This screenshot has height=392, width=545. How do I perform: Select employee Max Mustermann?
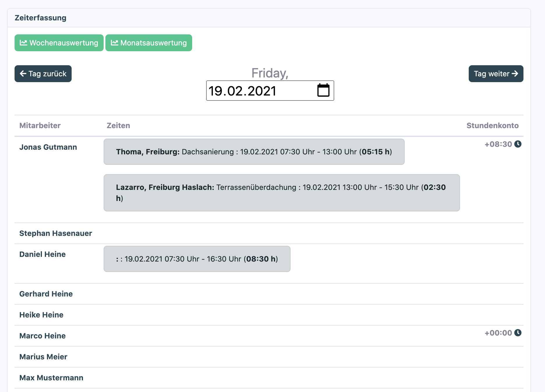click(x=51, y=378)
